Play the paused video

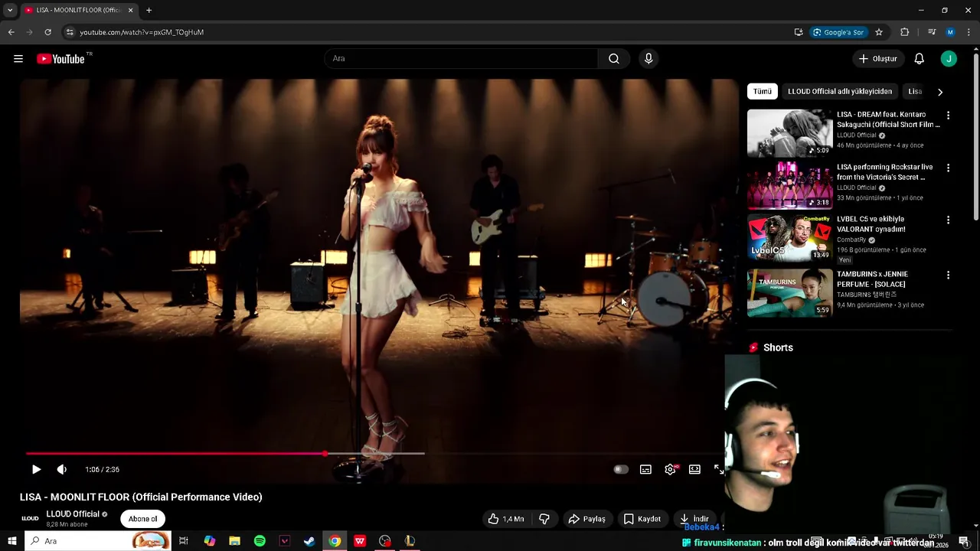tap(36, 469)
